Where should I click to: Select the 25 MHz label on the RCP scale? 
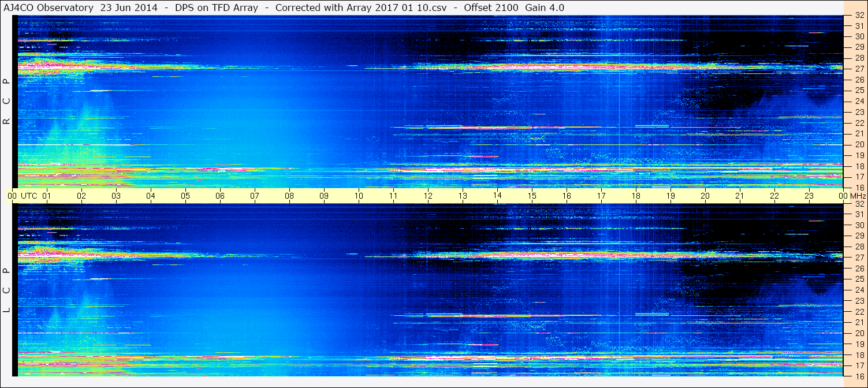pos(859,91)
